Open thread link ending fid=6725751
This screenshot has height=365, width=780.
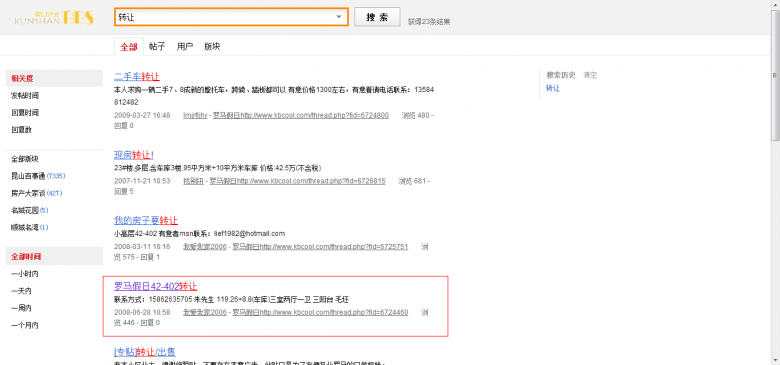coord(320,247)
